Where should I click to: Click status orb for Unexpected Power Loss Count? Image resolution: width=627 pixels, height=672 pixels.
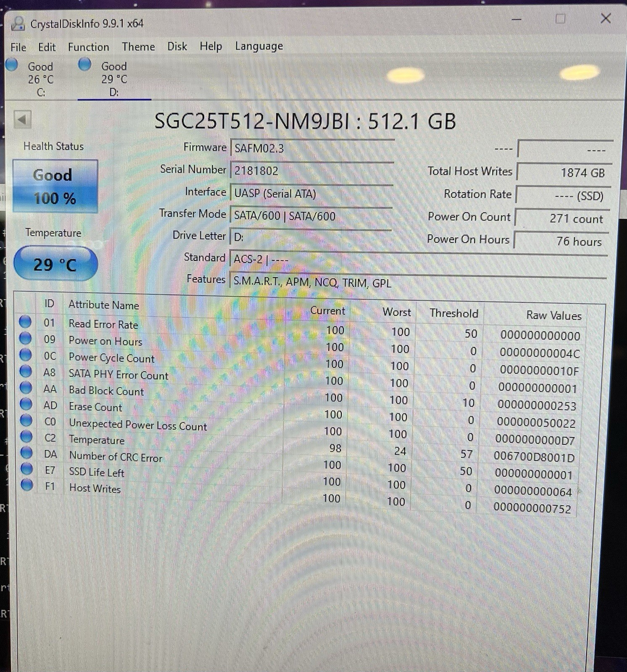26,420
